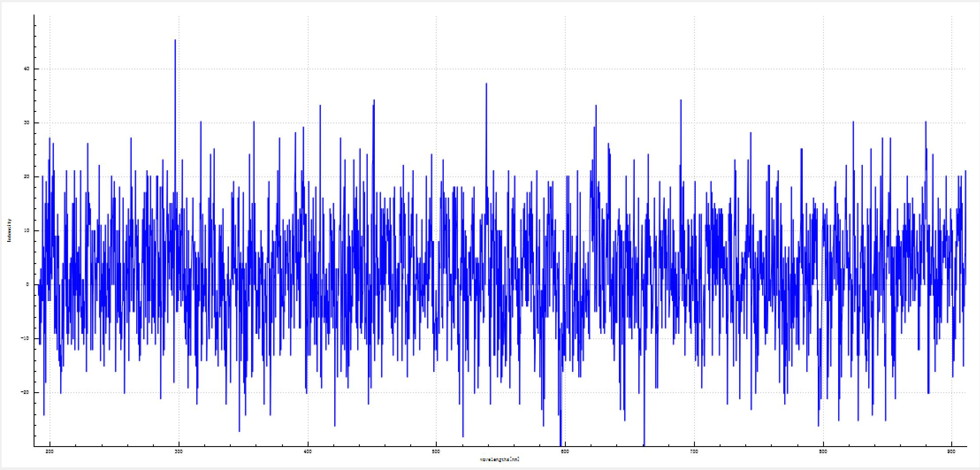Click the 40 label on the intensity axis

tap(26, 69)
